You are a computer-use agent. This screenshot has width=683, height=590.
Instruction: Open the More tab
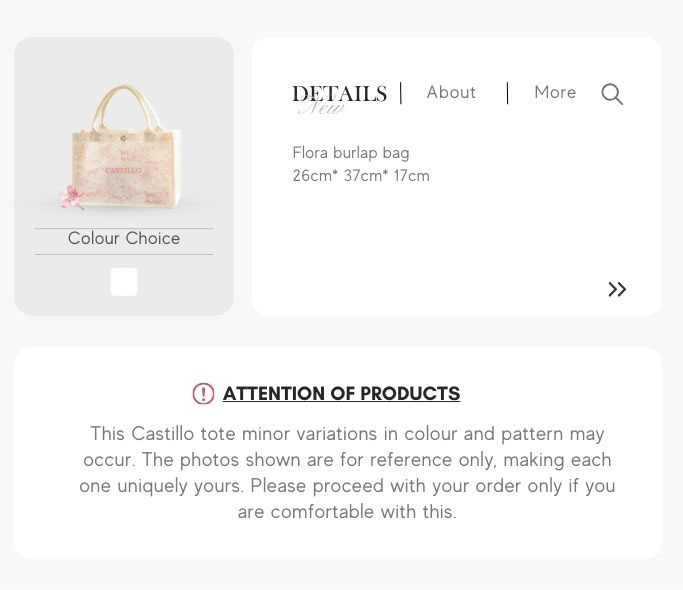click(555, 92)
